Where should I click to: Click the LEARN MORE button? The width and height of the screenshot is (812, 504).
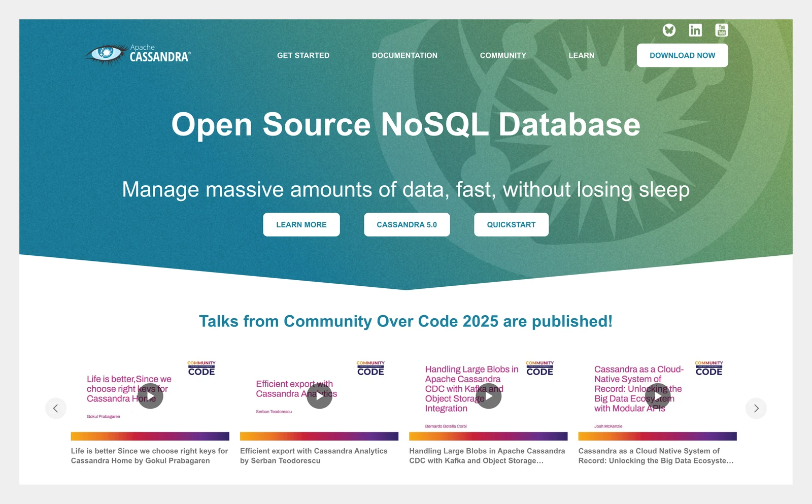(301, 224)
